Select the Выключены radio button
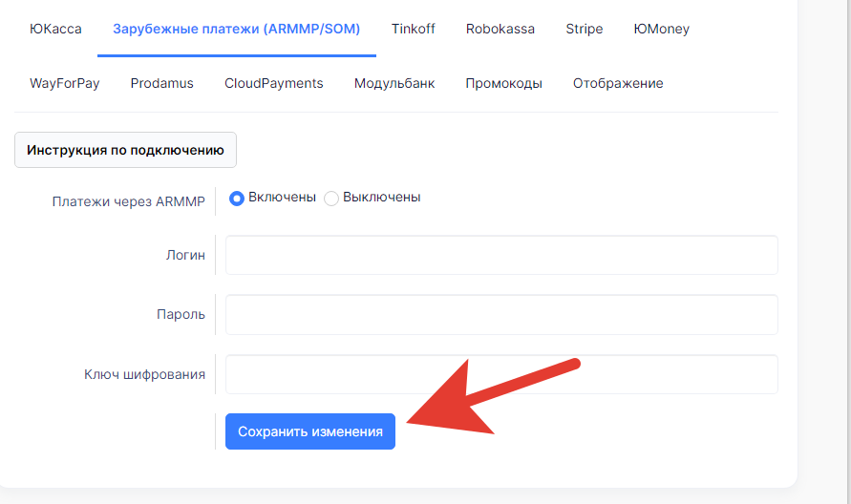Viewport: 851px width, 504px height. [x=331, y=198]
